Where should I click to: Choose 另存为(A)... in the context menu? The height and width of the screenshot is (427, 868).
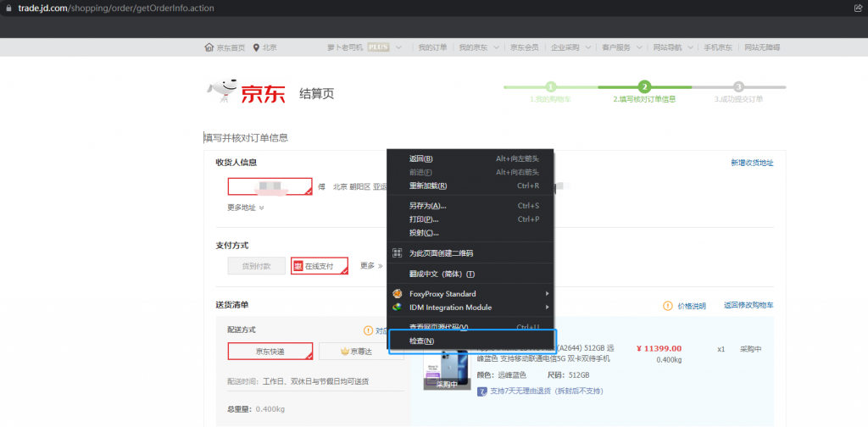point(470,206)
